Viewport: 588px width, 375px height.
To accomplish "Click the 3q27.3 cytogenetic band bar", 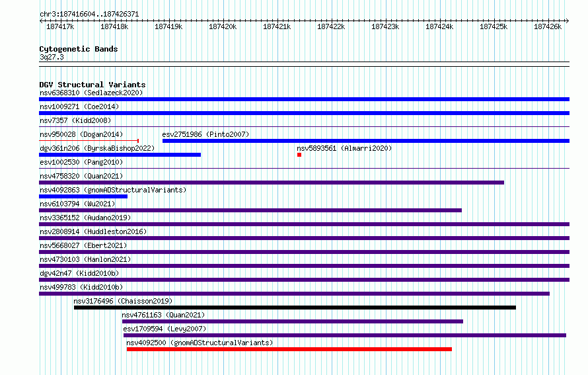I will (x=304, y=64).
